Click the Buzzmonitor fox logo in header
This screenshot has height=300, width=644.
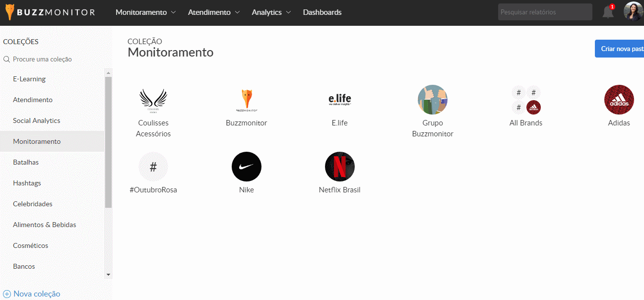coord(10,12)
